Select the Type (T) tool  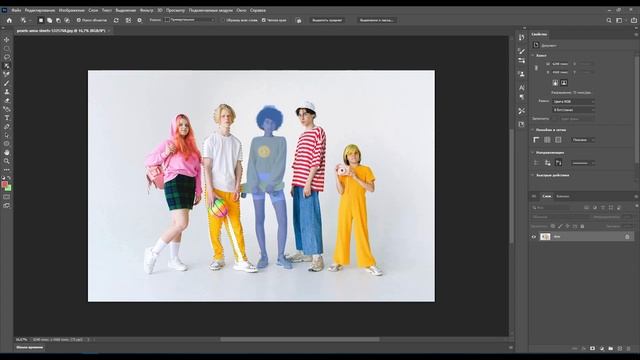[x=7, y=118]
